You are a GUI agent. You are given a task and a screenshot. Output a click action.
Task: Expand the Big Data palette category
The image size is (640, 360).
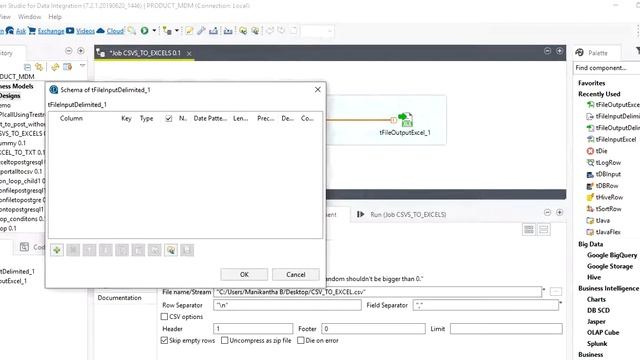(590, 244)
